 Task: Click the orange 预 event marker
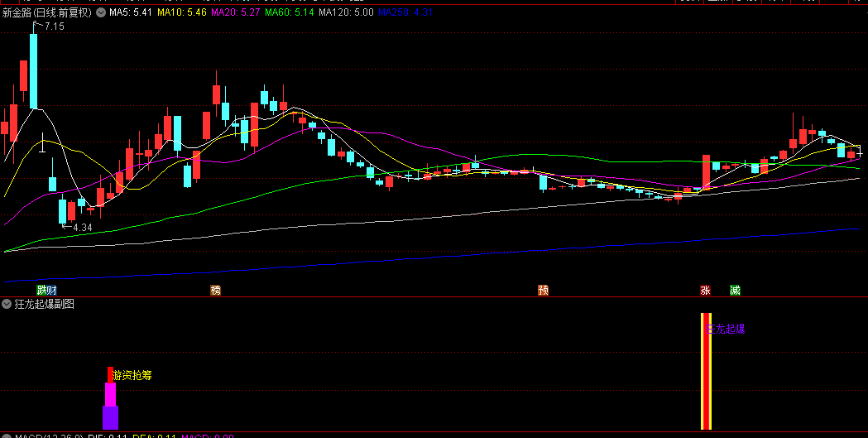point(543,290)
